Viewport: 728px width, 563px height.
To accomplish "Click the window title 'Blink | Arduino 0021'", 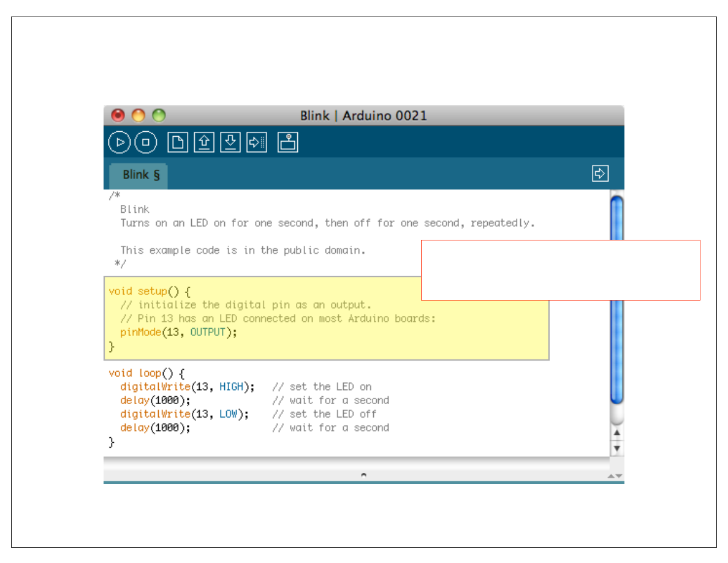I will coord(363,115).
